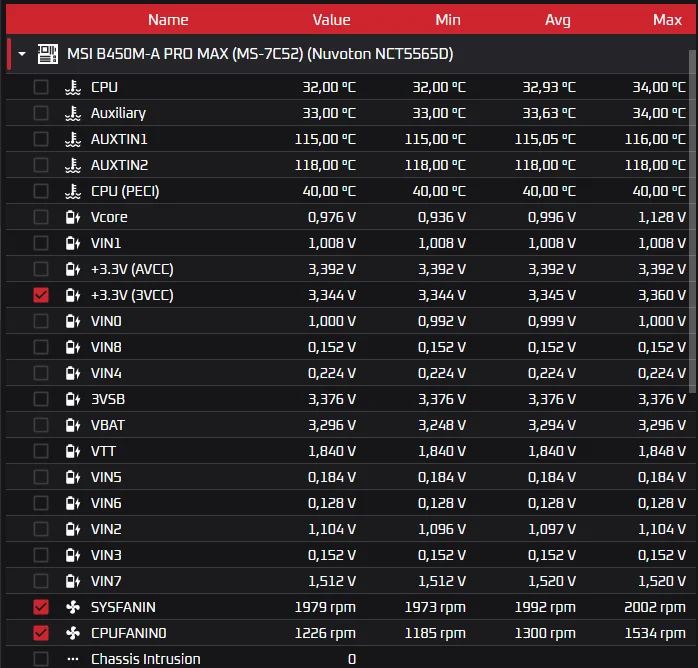Uncheck the +3.3V (3VCC) checkbox
This screenshot has width=698, height=668.
tap(41, 295)
